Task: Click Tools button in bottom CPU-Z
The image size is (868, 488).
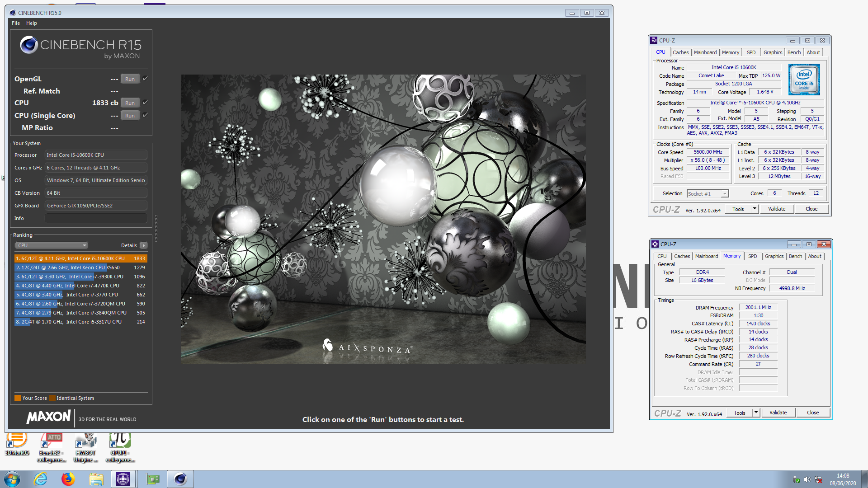Action: (739, 413)
